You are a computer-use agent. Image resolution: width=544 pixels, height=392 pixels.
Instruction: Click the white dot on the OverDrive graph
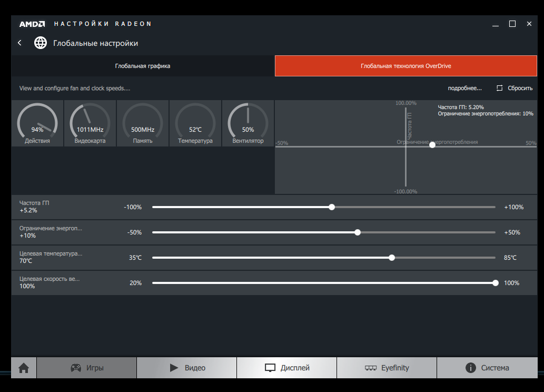click(x=432, y=145)
